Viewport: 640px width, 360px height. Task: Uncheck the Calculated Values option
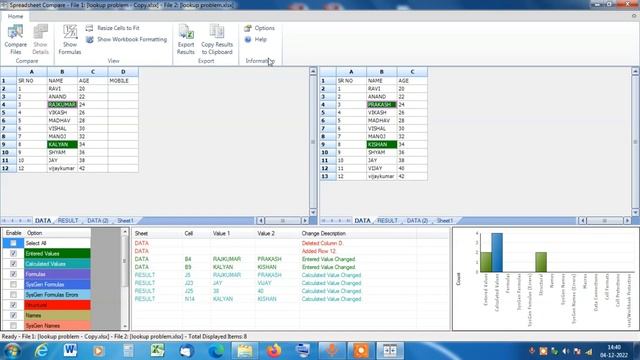(x=13, y=264)
